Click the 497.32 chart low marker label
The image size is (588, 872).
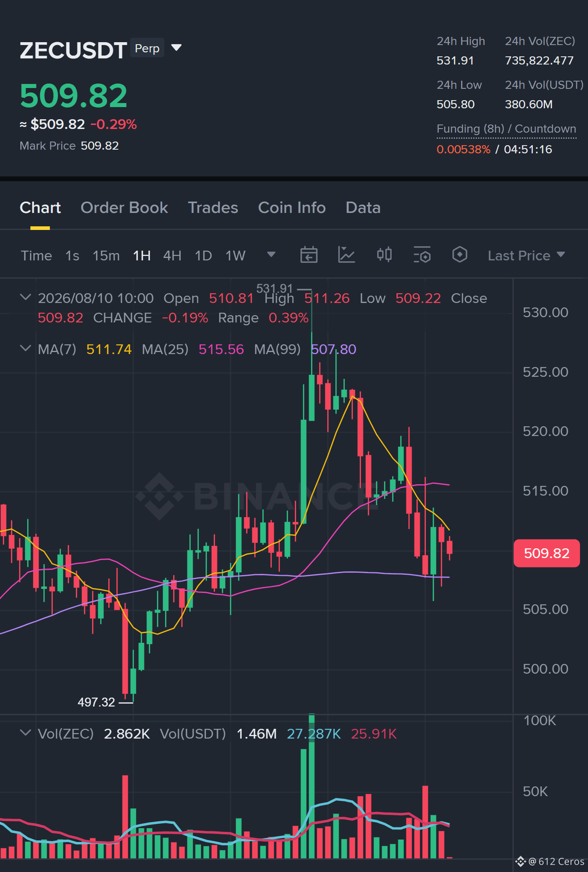97,702
